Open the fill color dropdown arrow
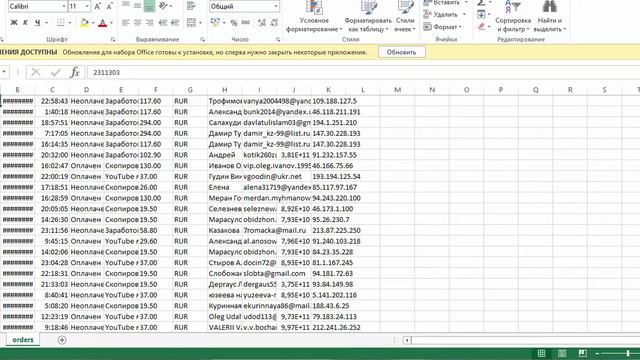Screen dimensions: 640x360 pyautogui.click(x=93, y=23)
